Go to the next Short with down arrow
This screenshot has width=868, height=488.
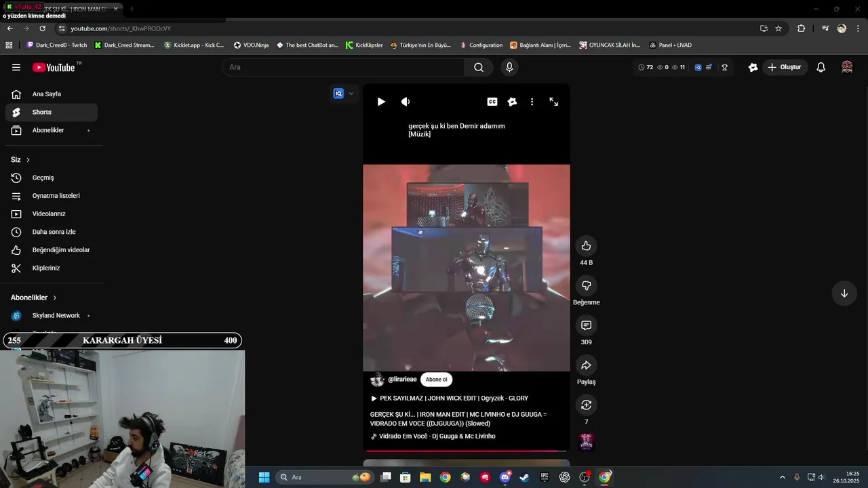click(844, 293)
